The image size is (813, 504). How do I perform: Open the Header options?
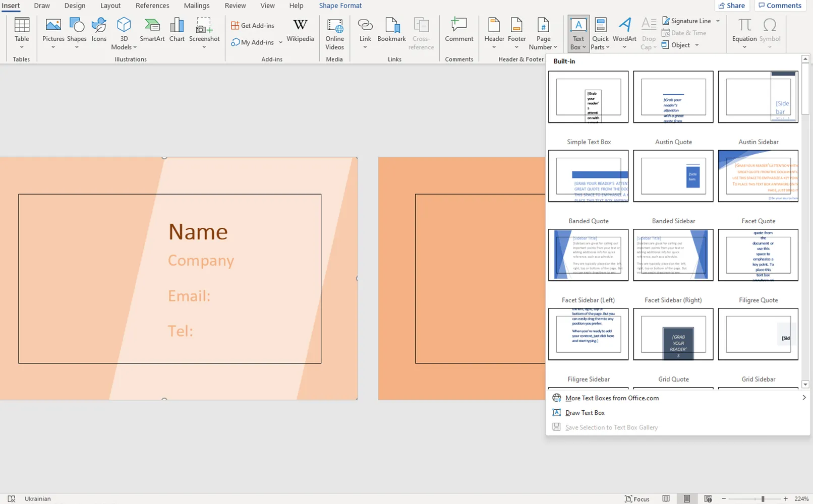[x=494, y=33]
